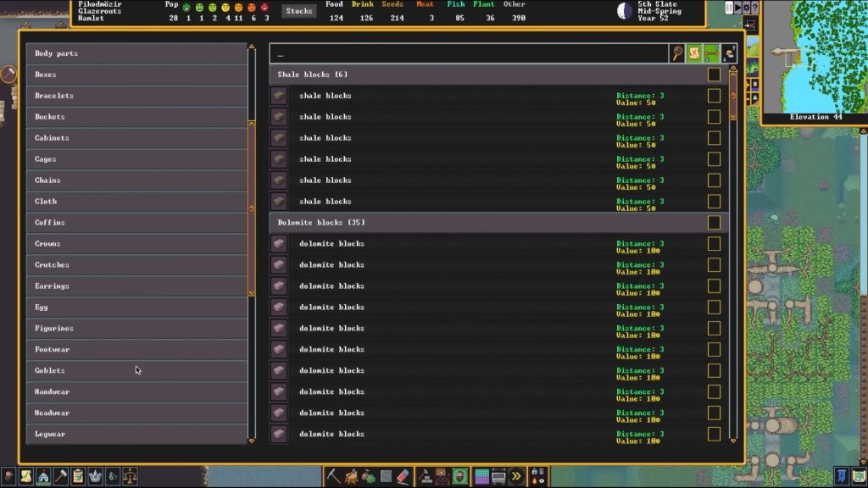Select the Buckets category

(136, 117)
